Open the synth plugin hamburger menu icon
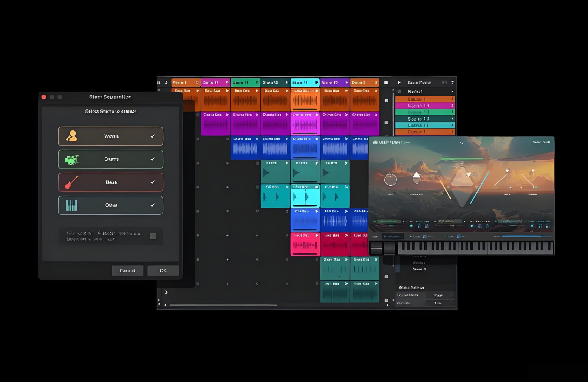Image resolution: width=588 pixels, height=382 pixels. point(376,142)
